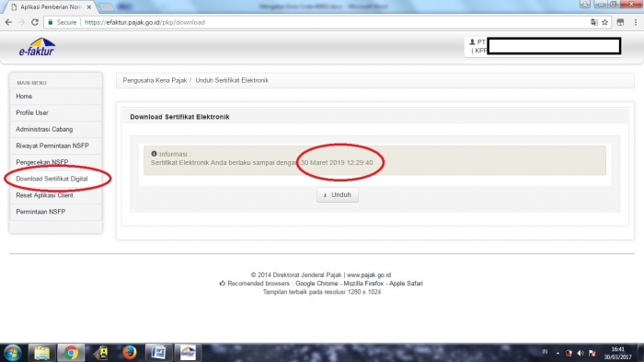Open Profile User menu item
Image resolution: width=644 pixels, height=362 pixels.
(56, 112)
